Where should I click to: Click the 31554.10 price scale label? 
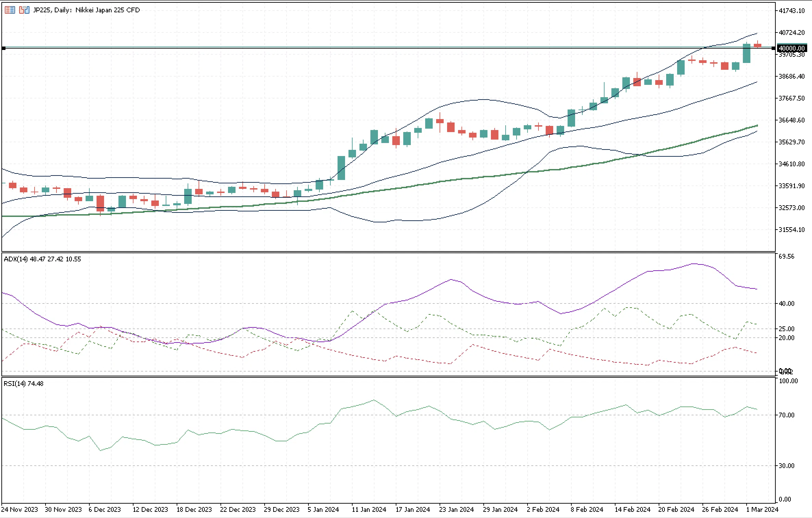(791, 230)
